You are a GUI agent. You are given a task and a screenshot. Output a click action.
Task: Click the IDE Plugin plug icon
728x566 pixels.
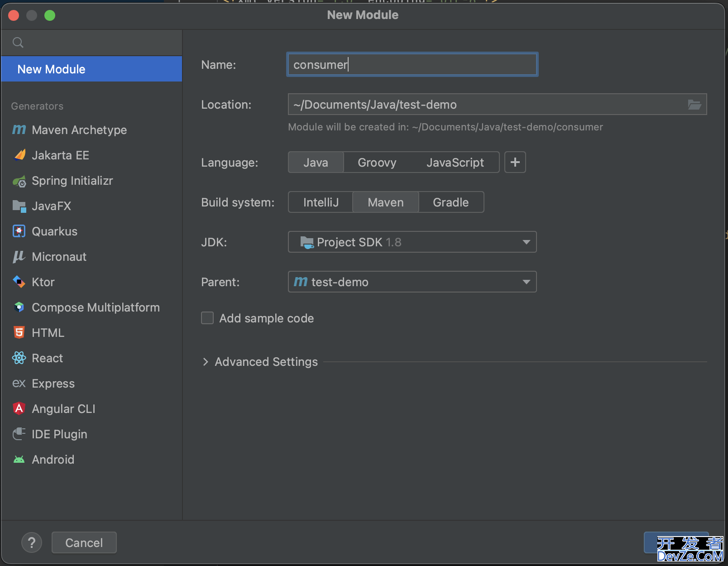(19, 434)
